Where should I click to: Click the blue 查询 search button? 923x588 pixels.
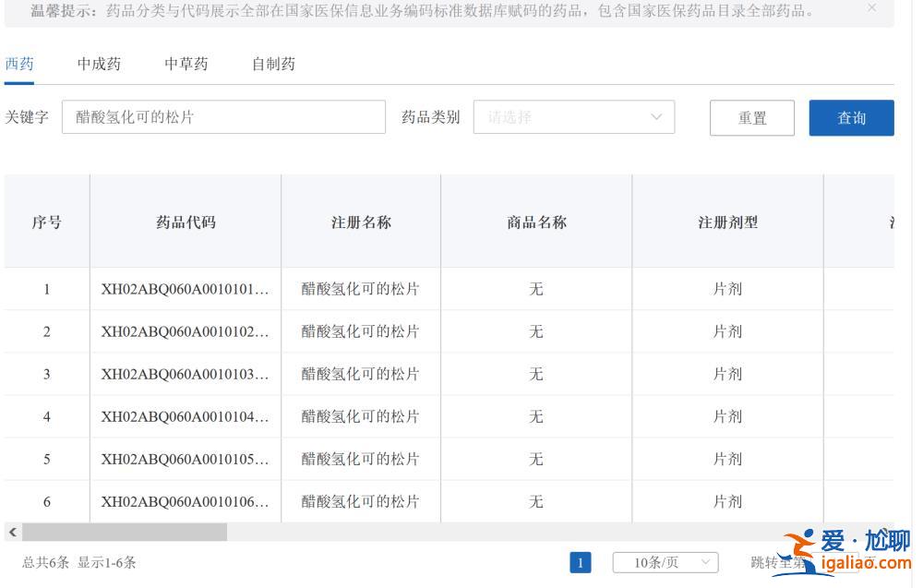click(x=851, y=117)
